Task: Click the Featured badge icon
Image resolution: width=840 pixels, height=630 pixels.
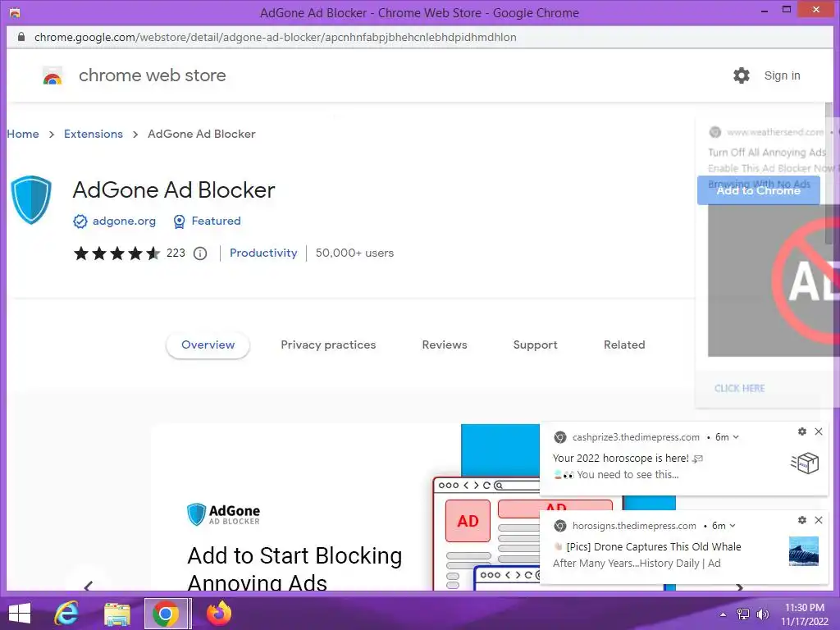Action: [x=179, y=221]
